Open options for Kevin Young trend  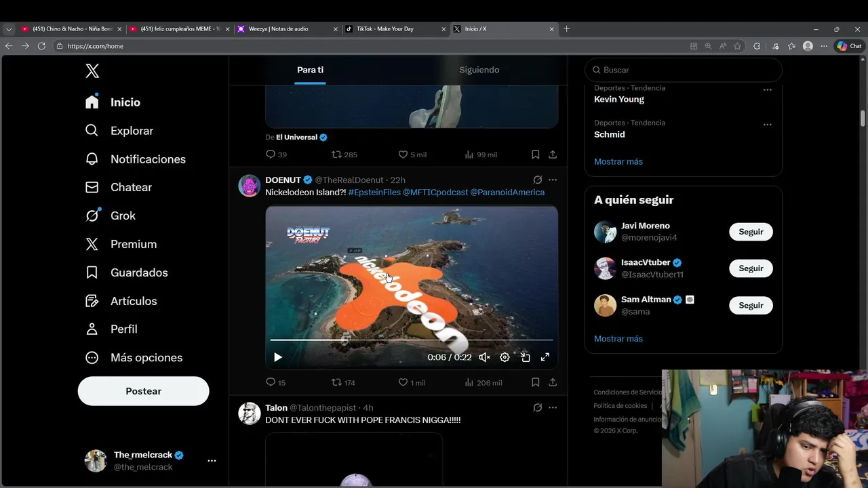[767, 90]
